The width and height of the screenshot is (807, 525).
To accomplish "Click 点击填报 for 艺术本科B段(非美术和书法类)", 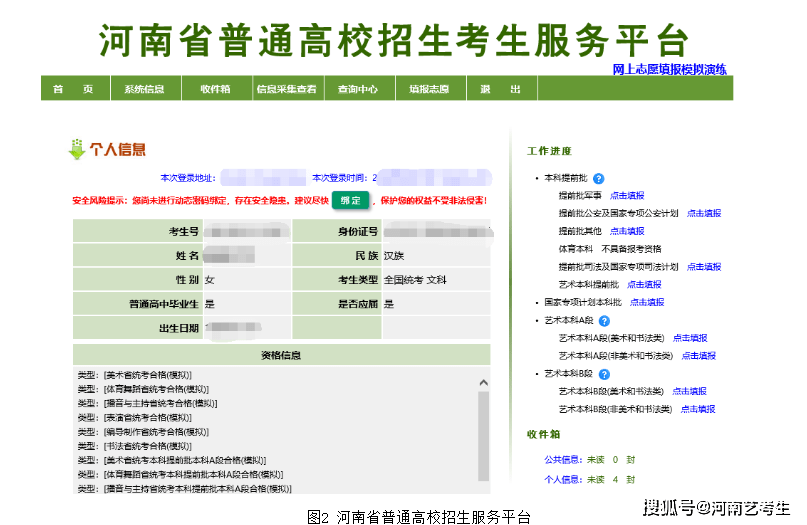I will tap(698, 409).
